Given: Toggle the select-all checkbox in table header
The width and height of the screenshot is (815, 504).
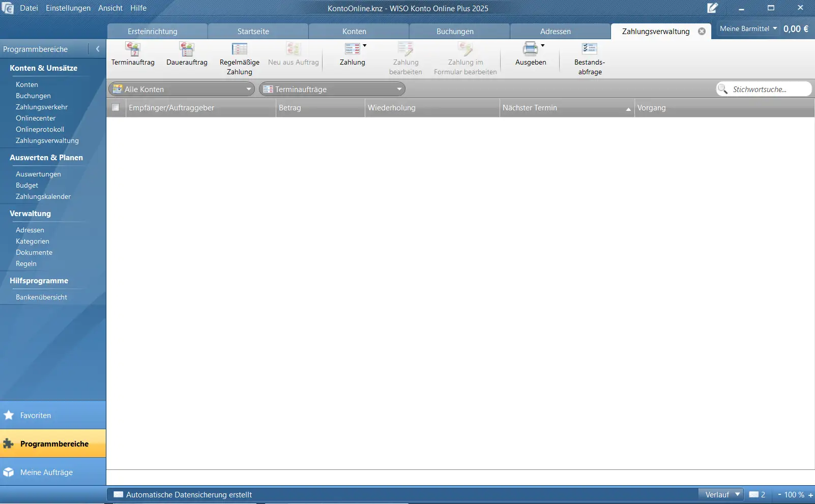Looking at the screenshot, I should click(x=115, y=107).
